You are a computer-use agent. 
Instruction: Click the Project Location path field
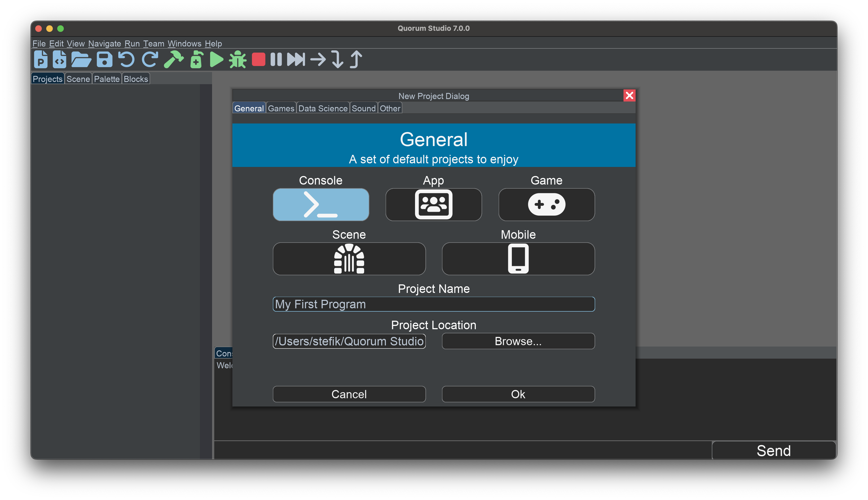(x=349, y=341)
